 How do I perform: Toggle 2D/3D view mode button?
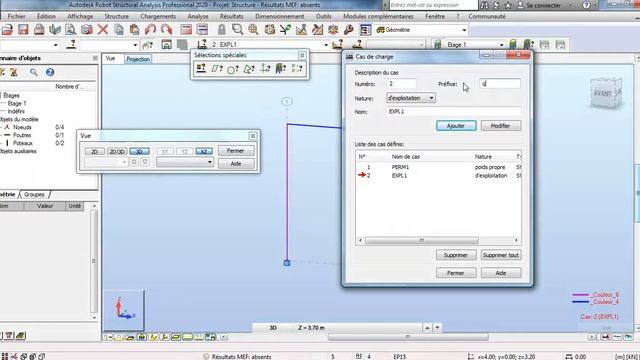[x=117, y=151]
